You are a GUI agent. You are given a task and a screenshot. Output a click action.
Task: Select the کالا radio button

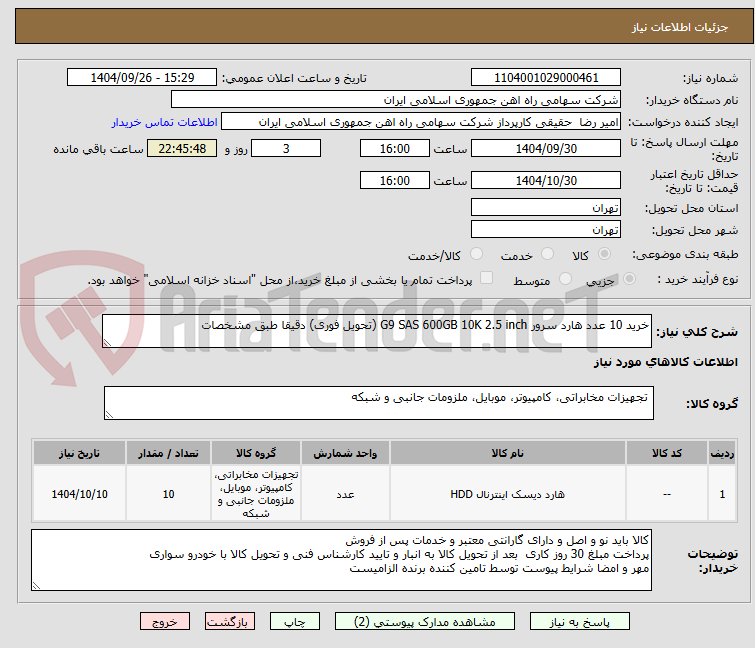click(604, 254)
